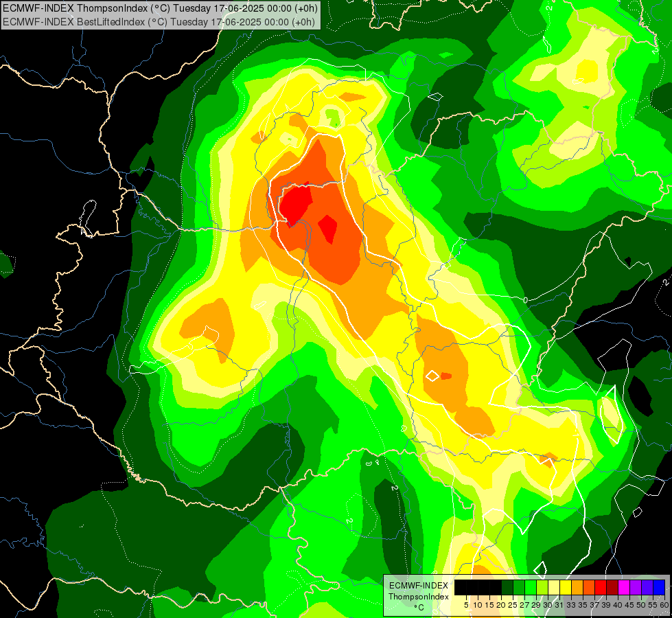Click the legend tick value 20
The height and width of the screenshot is (618, 672).
click(502, 605)
